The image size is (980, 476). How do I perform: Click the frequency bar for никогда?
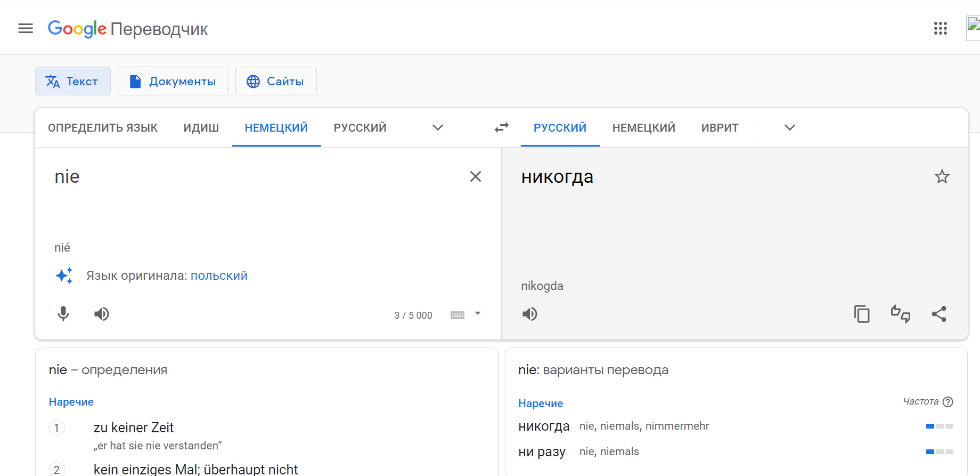coord(940,426)
